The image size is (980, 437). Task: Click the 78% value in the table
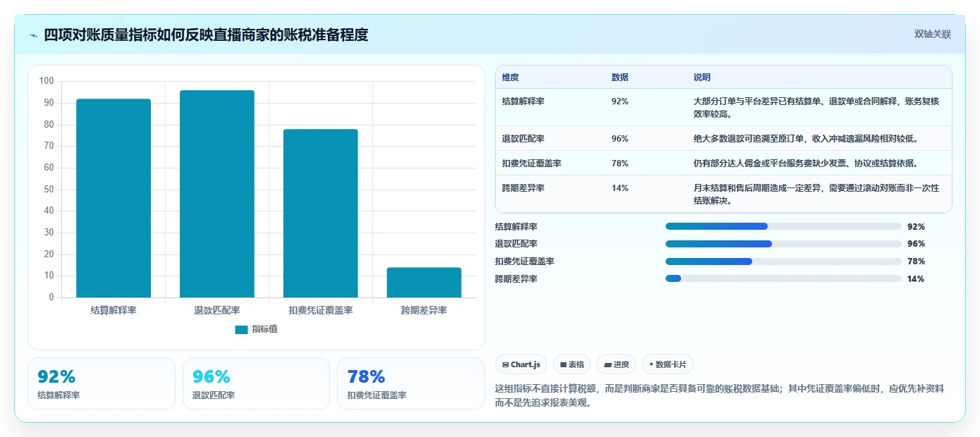[x=620, y=164]
